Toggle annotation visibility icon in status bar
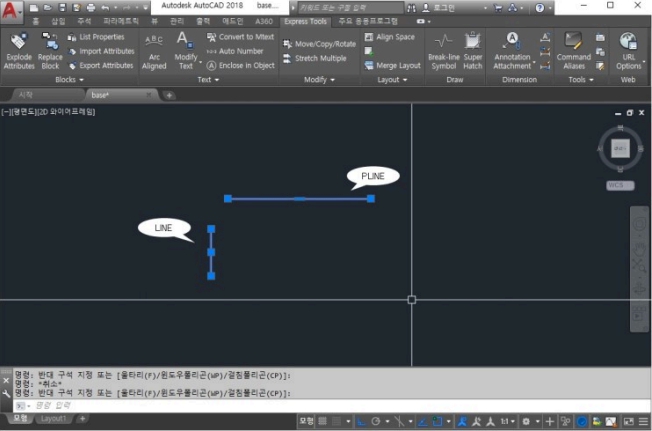The height and width of the screenshot is (431, 652). click(462, 421)
